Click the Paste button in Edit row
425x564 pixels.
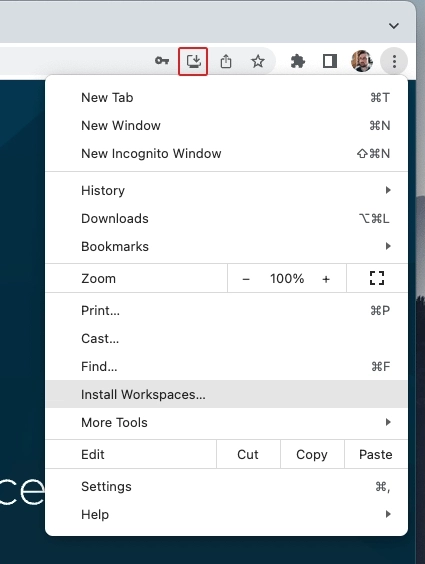376,454
